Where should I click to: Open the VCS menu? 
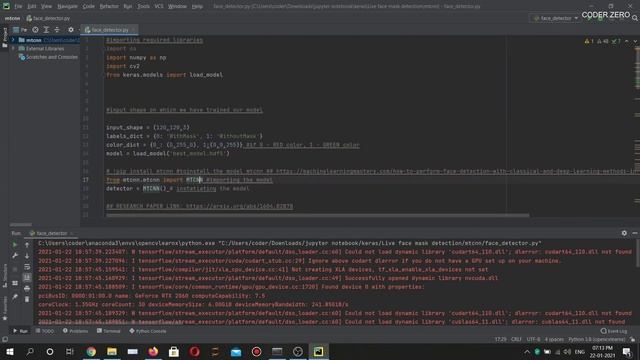(159, 6)
